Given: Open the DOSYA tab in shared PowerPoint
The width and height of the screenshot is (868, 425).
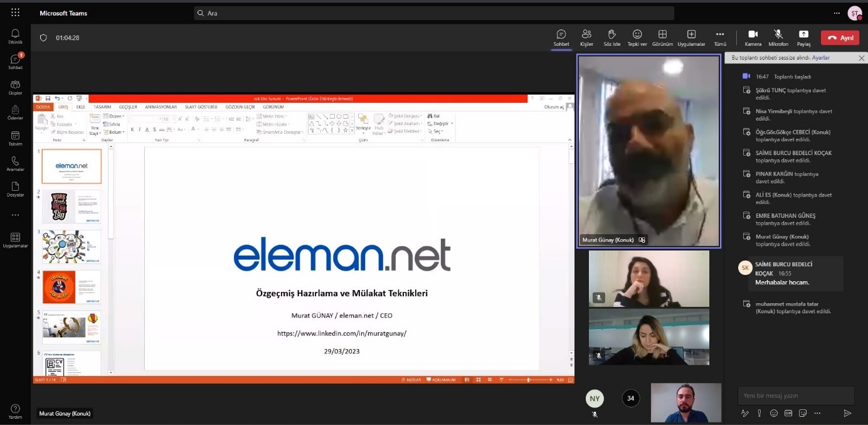Looking at the screenshot, I should [43, 107].
